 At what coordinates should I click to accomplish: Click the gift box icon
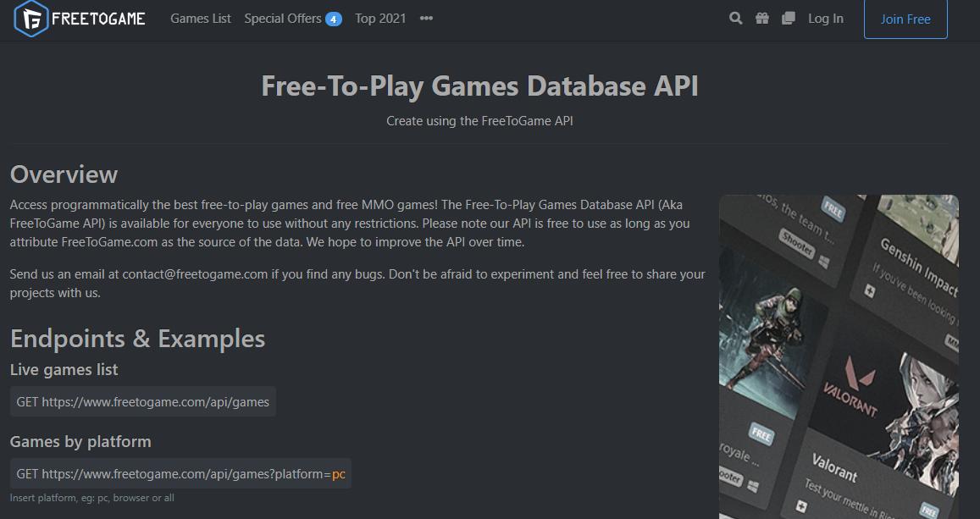tap(761, 19)
